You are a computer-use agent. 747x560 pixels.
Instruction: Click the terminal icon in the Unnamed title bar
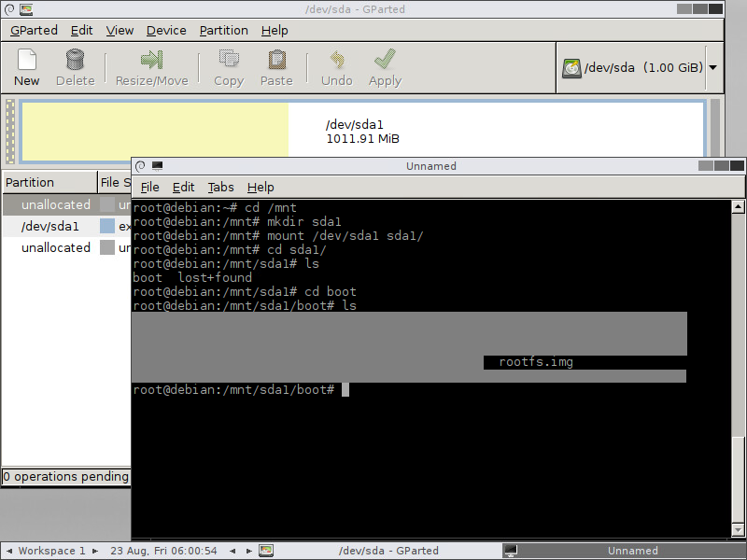point(157,166)
